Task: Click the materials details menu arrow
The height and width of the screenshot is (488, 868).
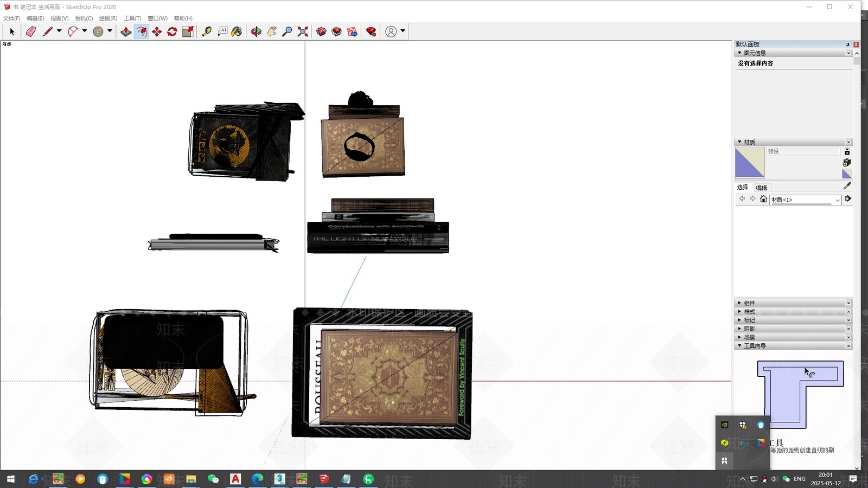Action: coord(848,199)
